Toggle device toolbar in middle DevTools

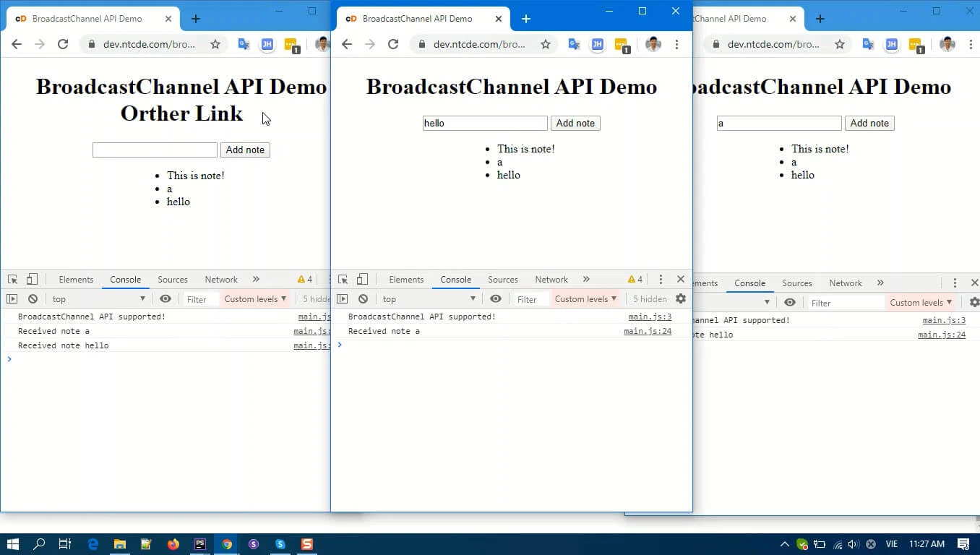click(x=362, y=280)
